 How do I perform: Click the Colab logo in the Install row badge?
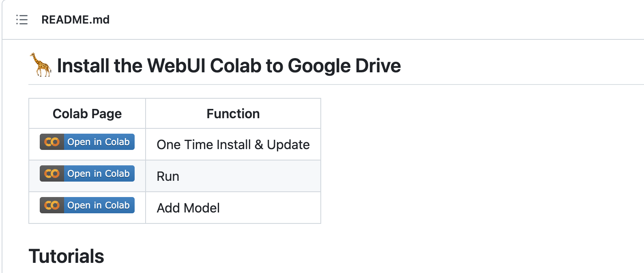(52, 142)
